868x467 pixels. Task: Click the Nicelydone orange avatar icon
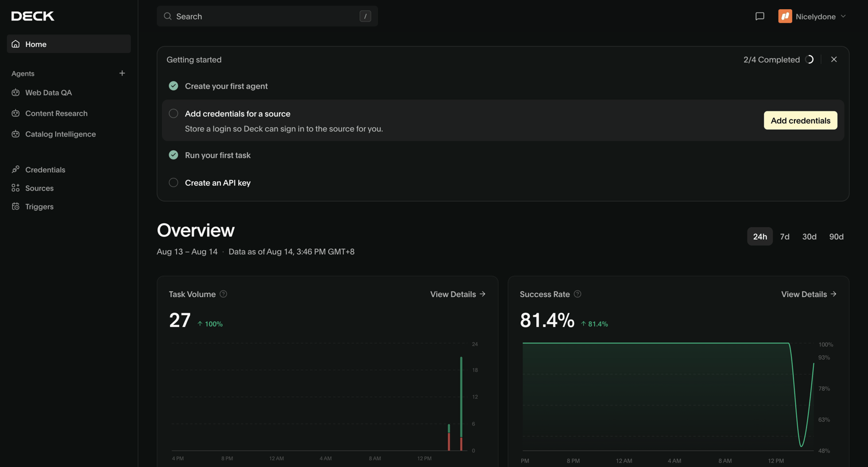[x=785, y=17]
